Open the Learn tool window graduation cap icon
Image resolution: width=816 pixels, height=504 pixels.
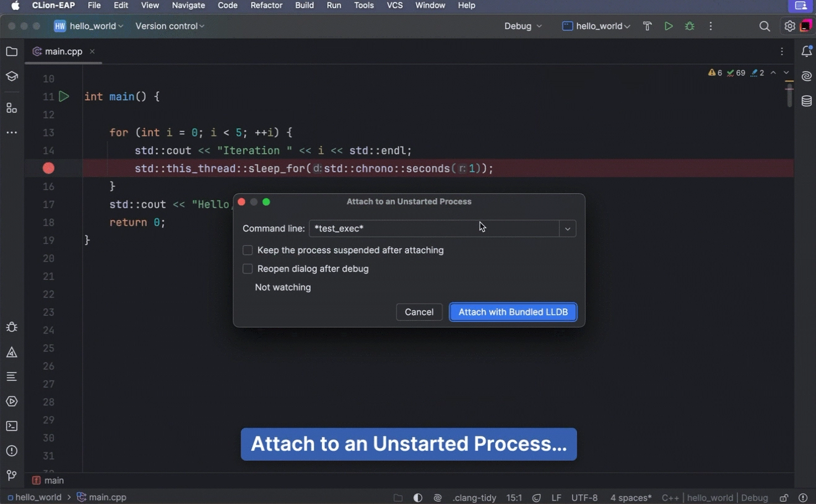(12, 77)
